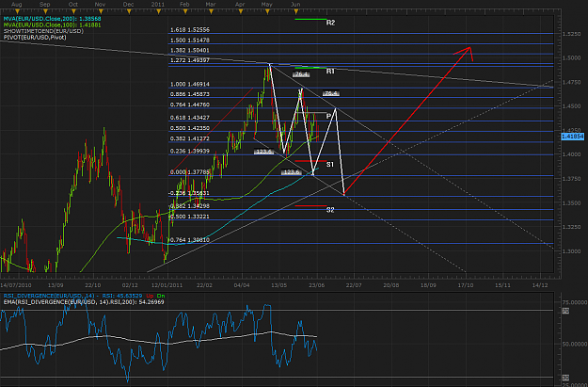Click the Dec month marker triangle
Screen dimensions: 588x387
click(130, 12)
